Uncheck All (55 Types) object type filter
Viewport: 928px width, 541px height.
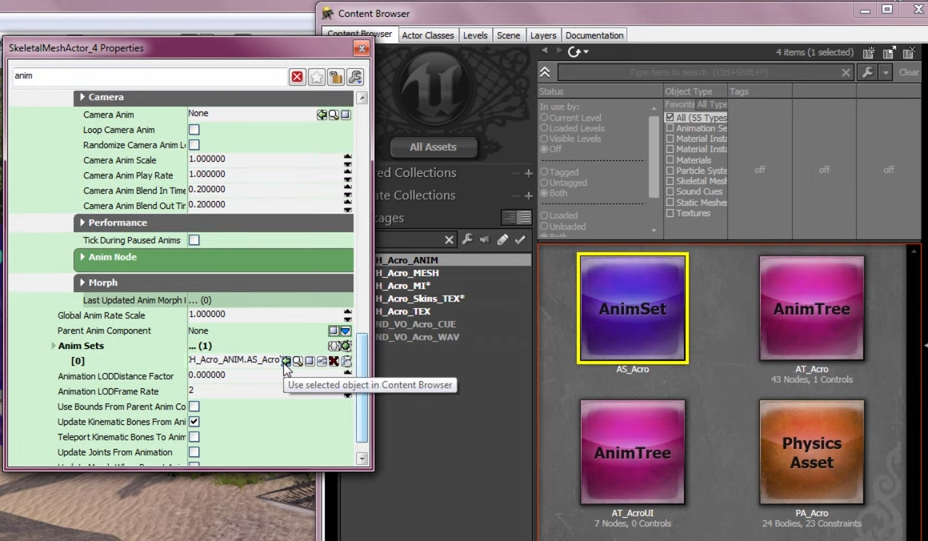(x=670, y=117)
